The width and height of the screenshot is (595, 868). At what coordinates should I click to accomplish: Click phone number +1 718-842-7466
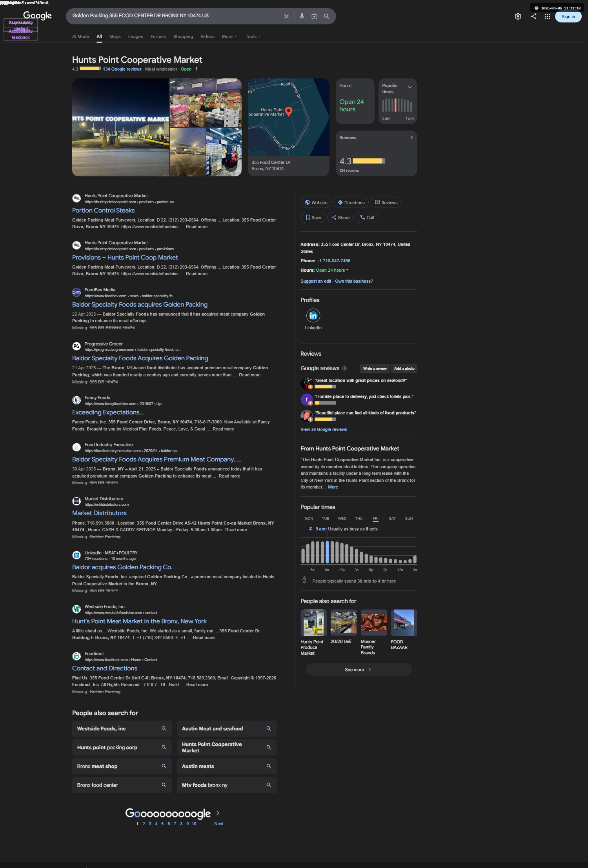coord(333,261)
